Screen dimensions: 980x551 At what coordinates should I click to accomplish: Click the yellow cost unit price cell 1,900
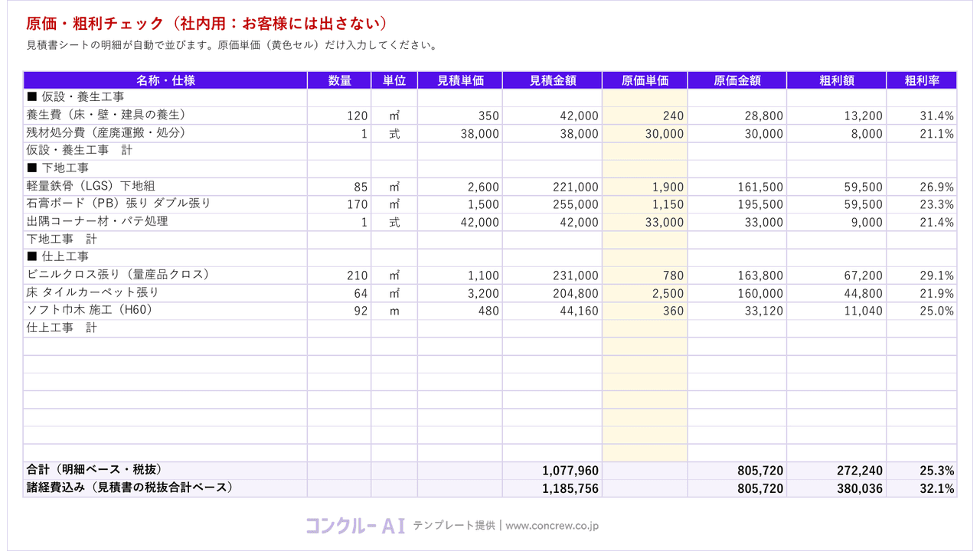tap(645, 187)
